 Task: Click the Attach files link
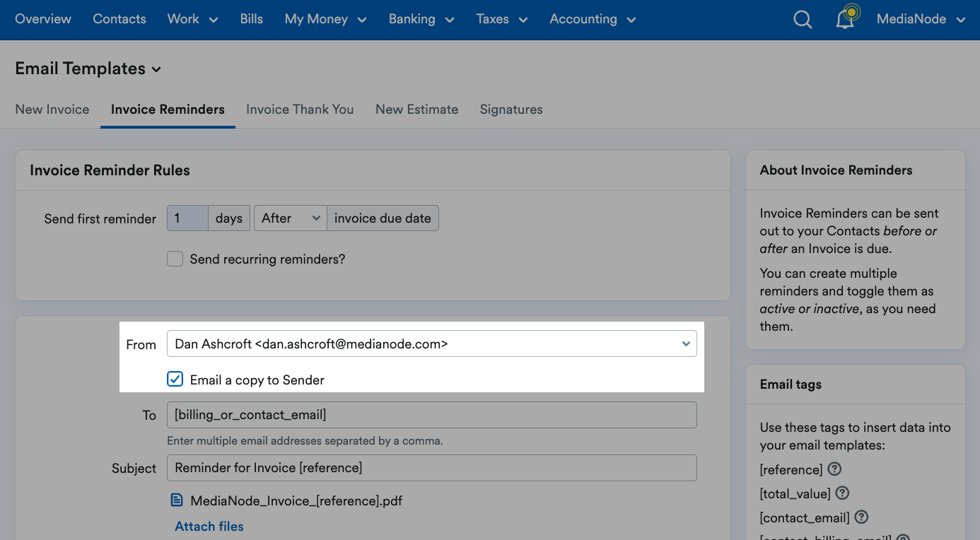click(209, 527)
